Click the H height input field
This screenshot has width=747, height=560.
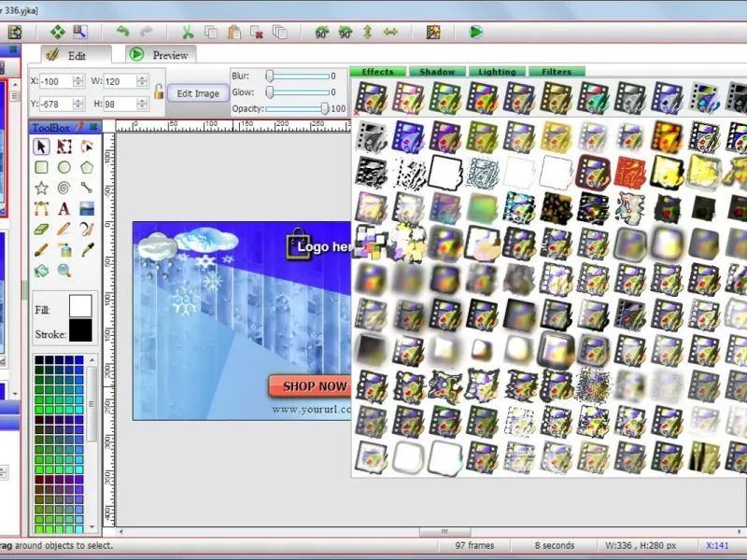tap(120, 104)
